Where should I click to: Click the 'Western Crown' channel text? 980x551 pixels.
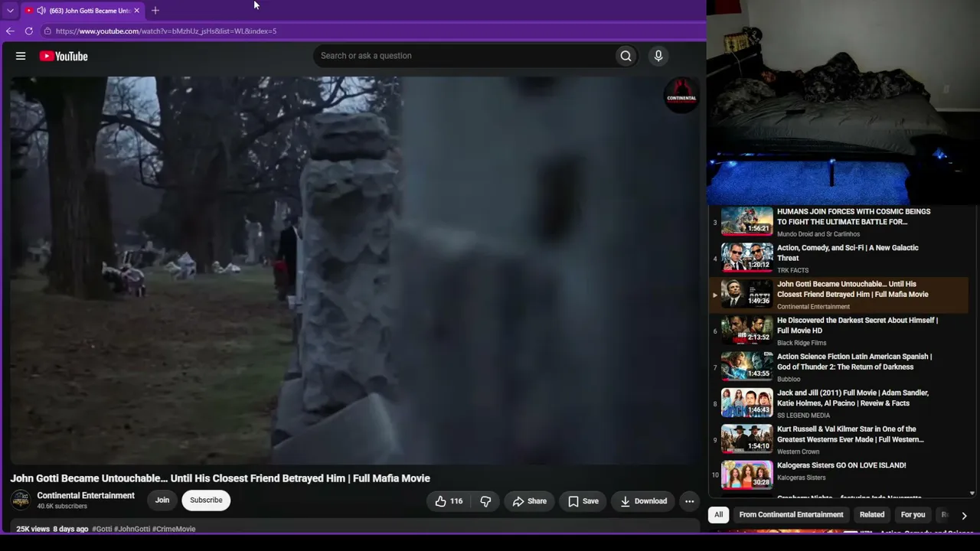(799, 452)
